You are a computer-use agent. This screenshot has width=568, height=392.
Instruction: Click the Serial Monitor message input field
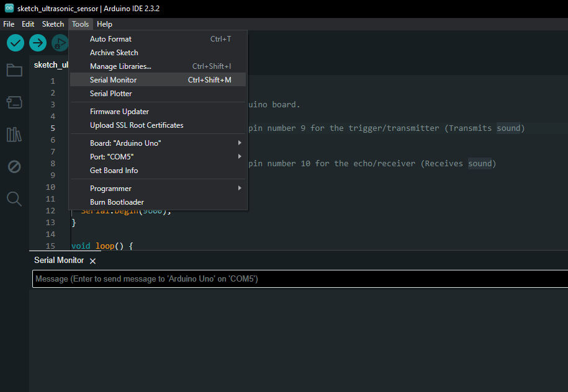pos(300,278)
